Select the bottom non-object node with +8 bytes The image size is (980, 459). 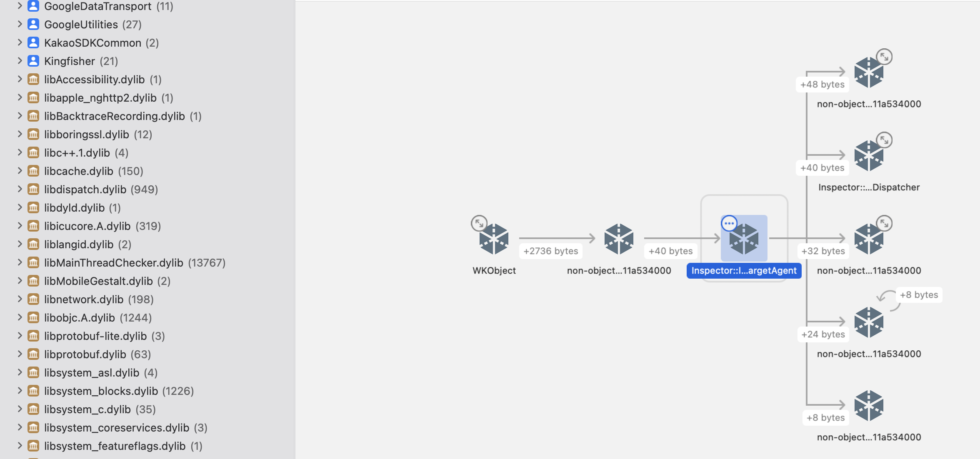tap(869, 406)
